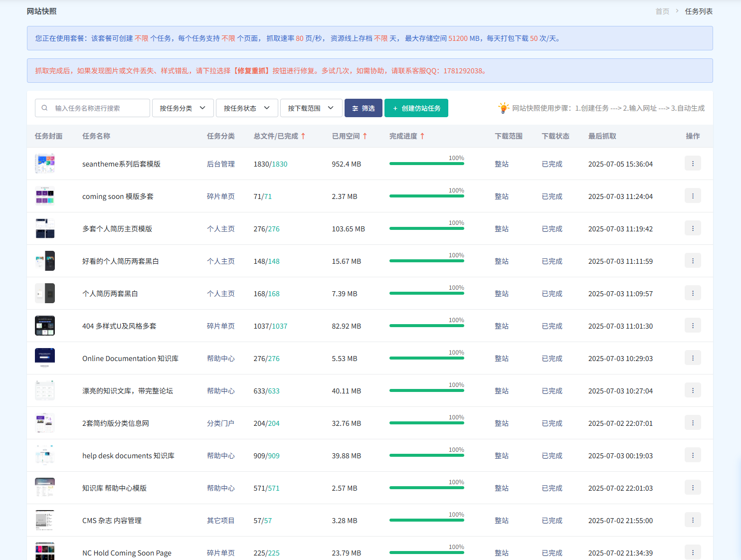Show row options for Online Documentation 知识库
This screenshot has height=560, width=741.
(692, 358)
